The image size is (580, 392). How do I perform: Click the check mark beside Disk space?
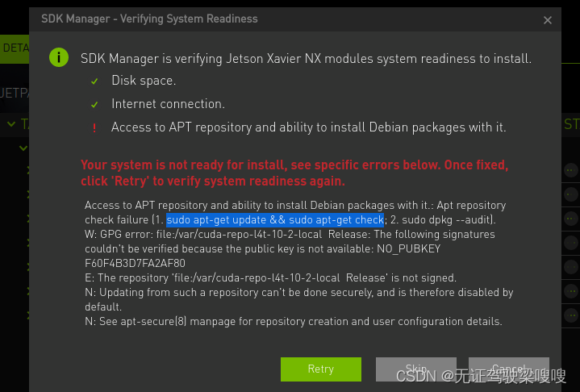tap(94, 81)
